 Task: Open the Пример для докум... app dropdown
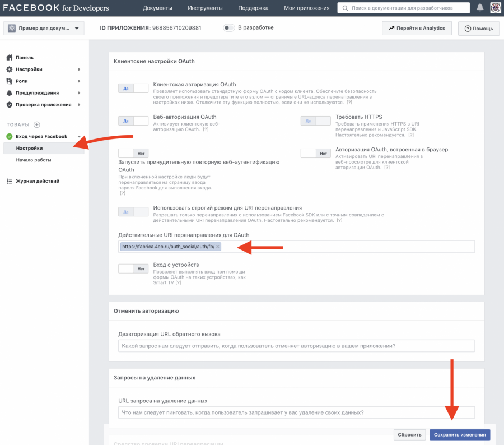click(44, 28)
